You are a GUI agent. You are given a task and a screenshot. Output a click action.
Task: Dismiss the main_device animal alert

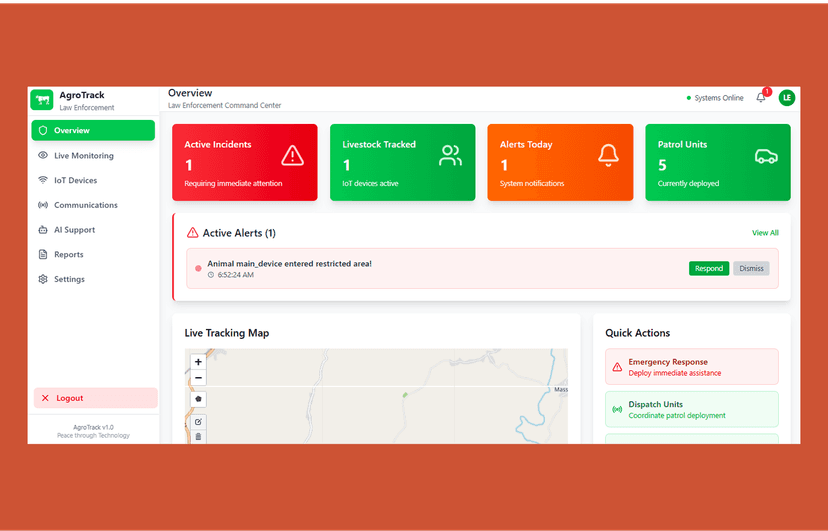pos(751,268)
